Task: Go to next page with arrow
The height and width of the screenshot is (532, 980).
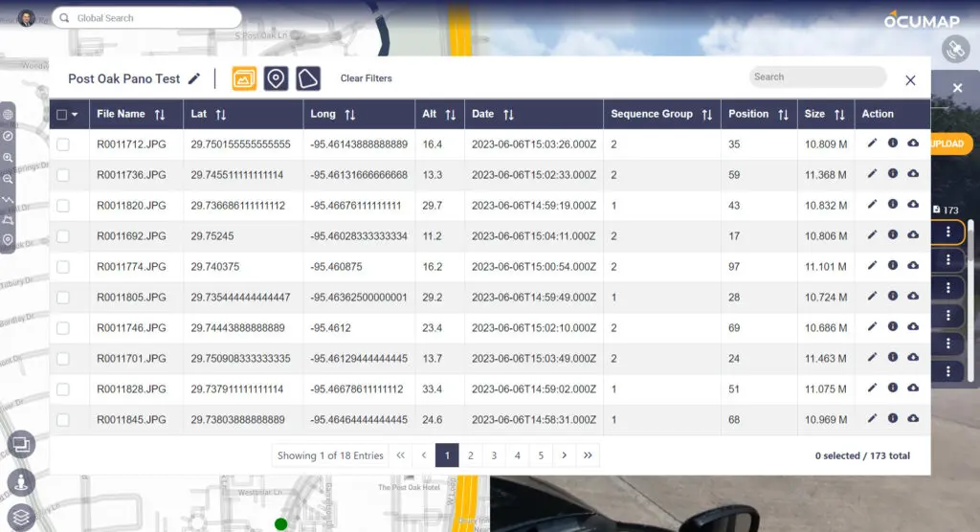Action: tap(565, 455)
